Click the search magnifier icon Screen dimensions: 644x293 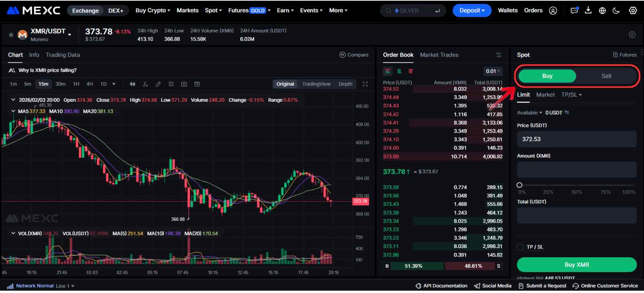coord(388,11)
